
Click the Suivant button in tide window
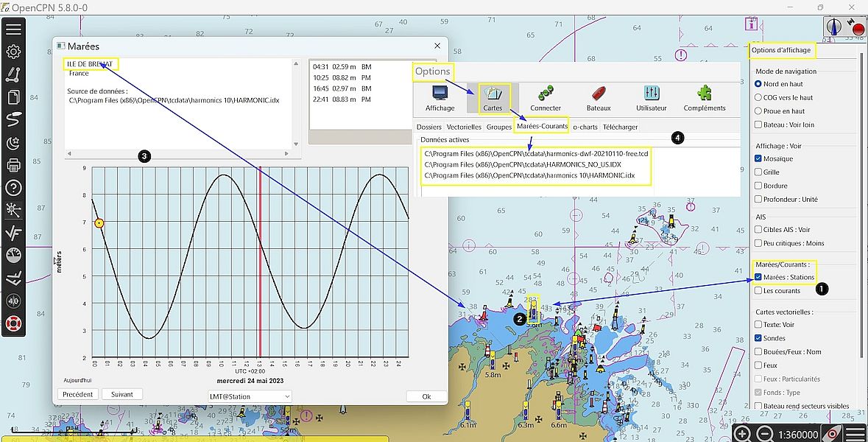121,394
